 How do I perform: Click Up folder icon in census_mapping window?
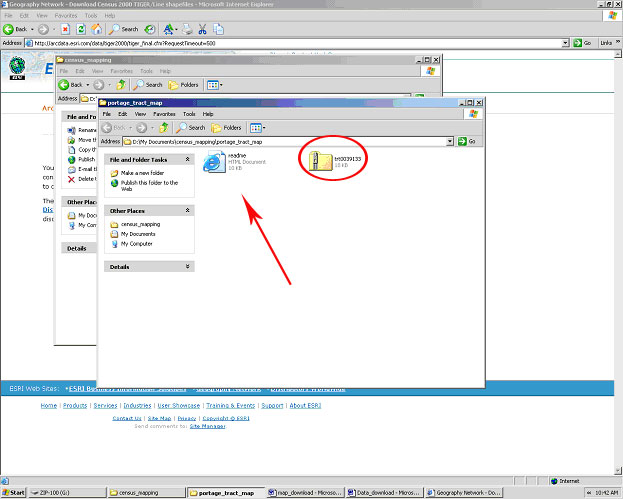pos(121,85)
